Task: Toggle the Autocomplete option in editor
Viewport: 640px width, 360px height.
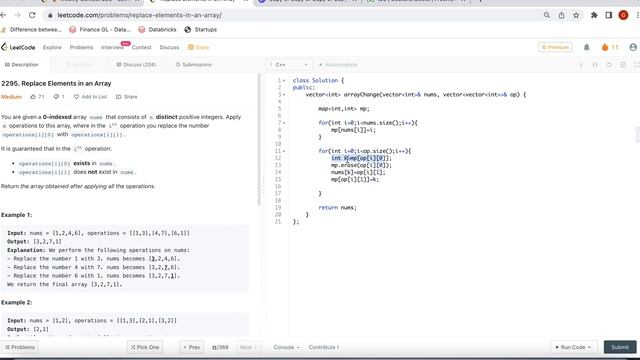Action: click(338, 65)
